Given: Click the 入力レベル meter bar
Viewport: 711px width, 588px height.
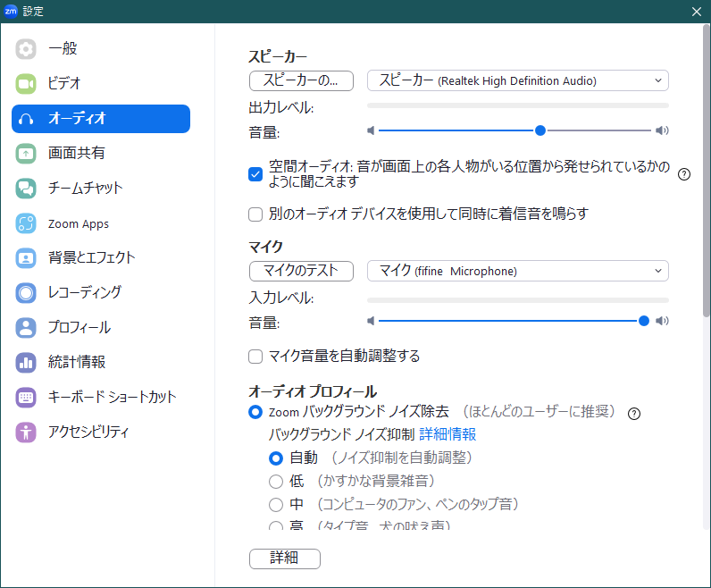Looking at the screenshot, I should 518,300.
